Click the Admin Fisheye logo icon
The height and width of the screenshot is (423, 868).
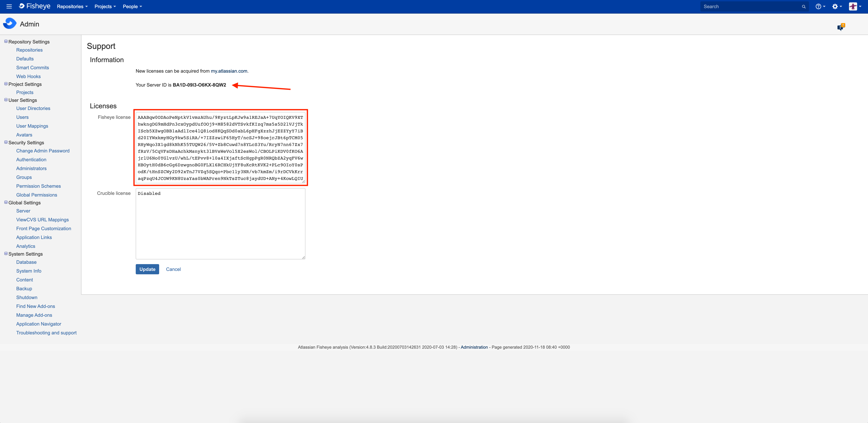click(x=10, y=24)
